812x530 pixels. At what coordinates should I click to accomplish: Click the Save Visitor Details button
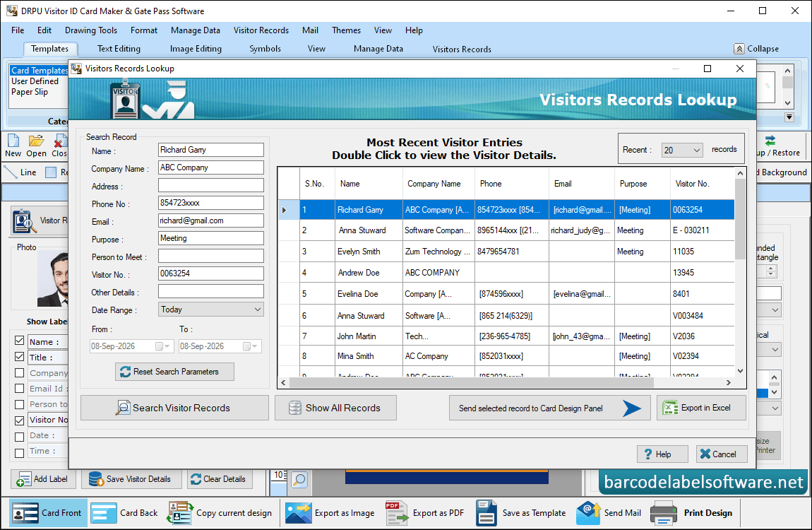click(x=131, y=478)
